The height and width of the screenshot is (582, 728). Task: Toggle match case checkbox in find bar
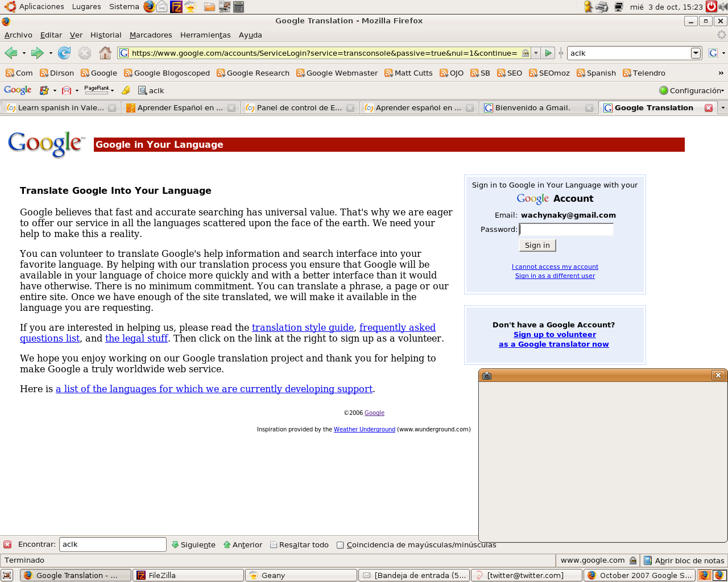pyautogui.click(x=340, y=545)
